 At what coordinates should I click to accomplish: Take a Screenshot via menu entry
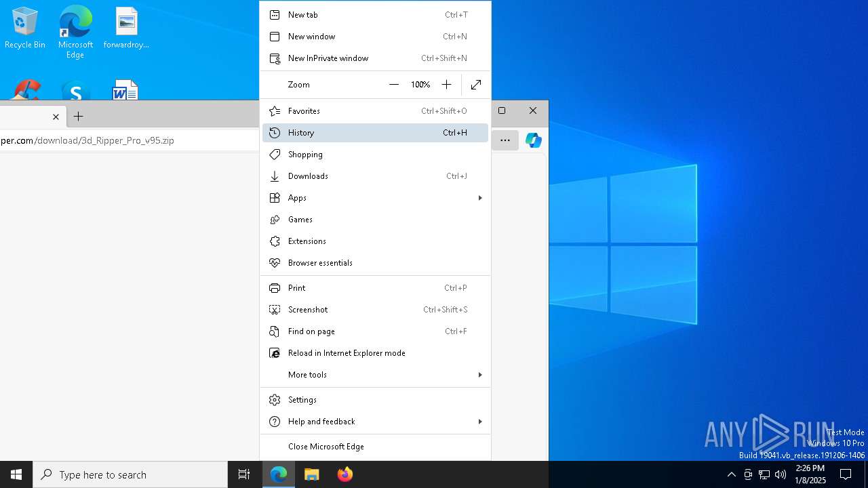point(375,310)
